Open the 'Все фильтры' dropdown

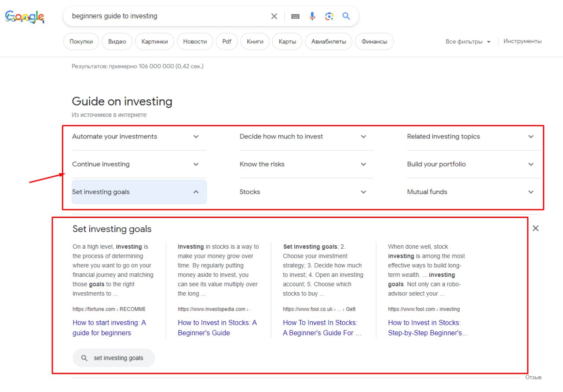(468, 42)
